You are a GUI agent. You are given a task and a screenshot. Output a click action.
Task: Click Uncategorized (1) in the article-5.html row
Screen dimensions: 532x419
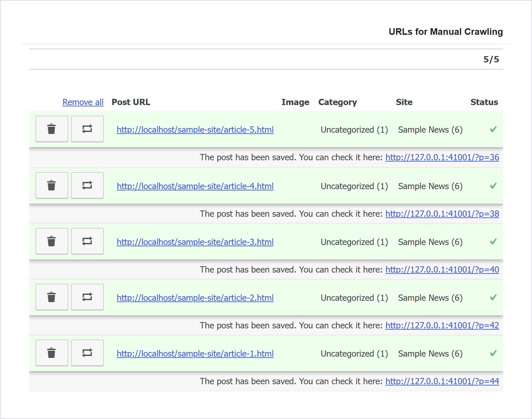click(x=354, y=130)
